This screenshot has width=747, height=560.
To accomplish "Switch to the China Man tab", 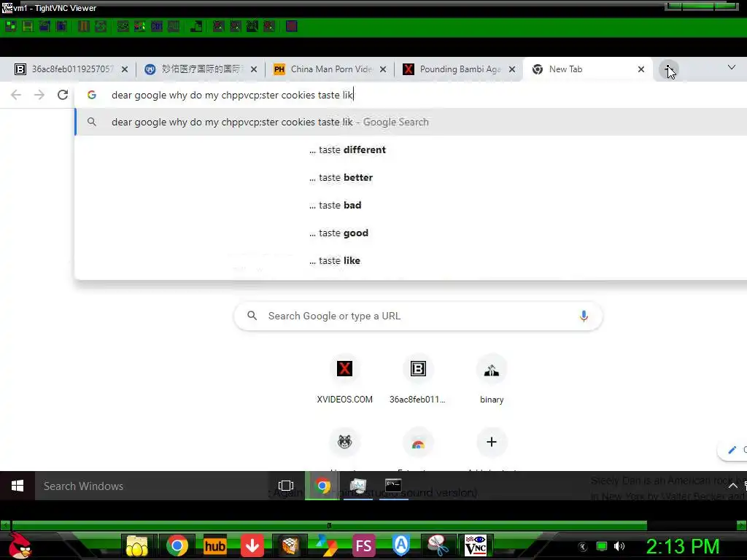I will point(330,69).
